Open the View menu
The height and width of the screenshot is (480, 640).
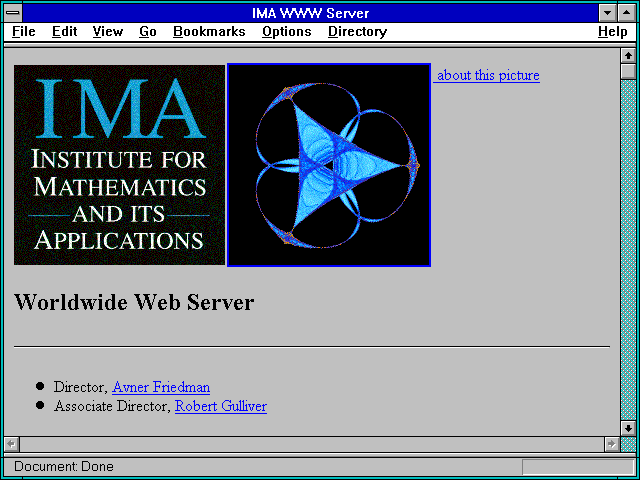click(x=108, y=31)
